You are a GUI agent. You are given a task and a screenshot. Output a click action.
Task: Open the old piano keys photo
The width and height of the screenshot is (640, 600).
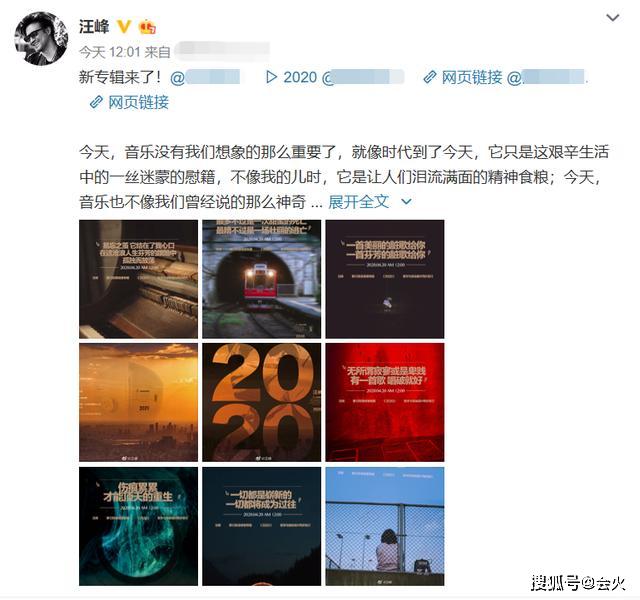click(138, 279)
